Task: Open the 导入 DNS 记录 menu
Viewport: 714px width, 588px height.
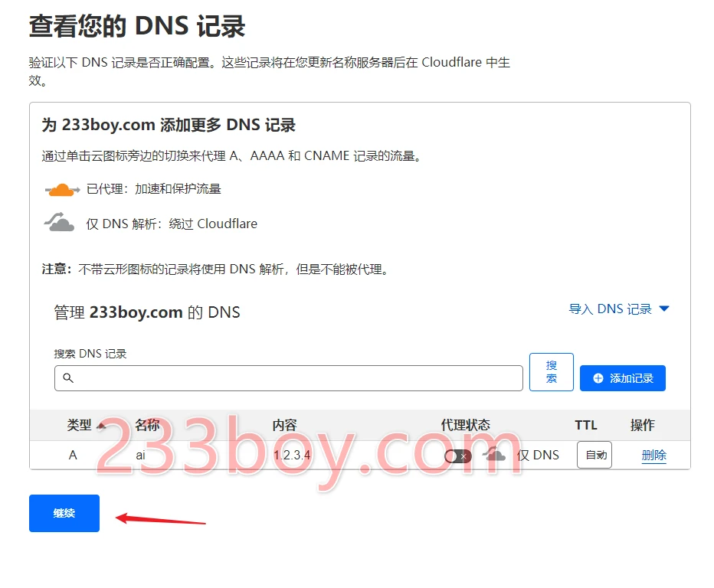Action: [619, 309]
